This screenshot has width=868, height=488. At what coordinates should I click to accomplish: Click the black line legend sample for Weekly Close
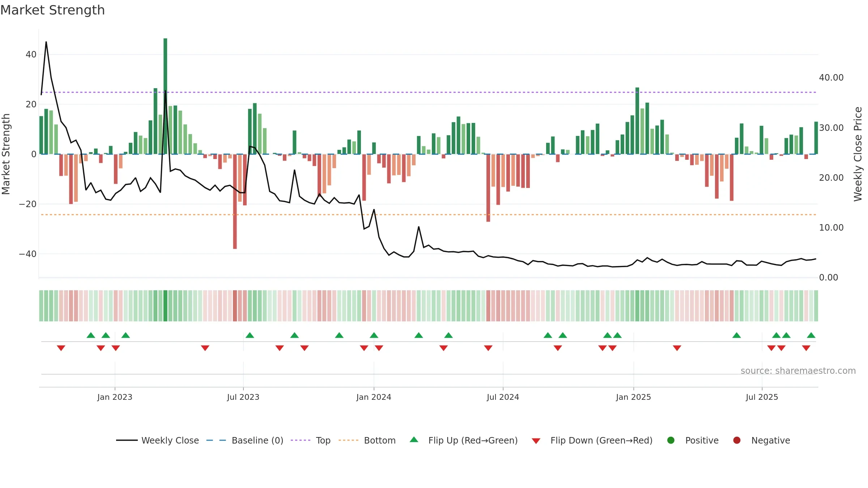point(127,440)
